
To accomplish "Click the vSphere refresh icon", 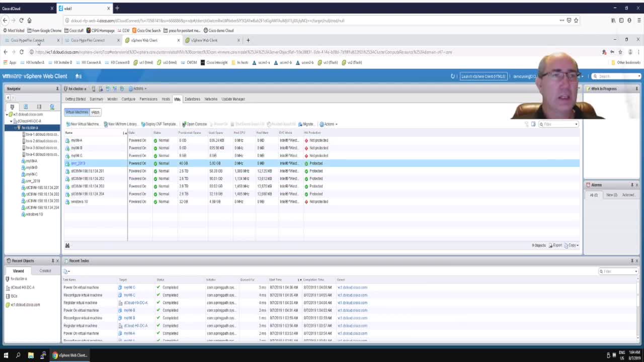I will click(453, 76).
